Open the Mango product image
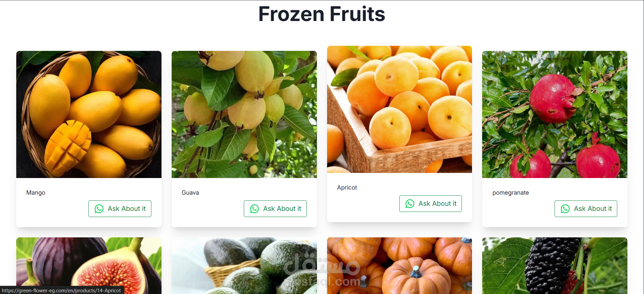 89,114
